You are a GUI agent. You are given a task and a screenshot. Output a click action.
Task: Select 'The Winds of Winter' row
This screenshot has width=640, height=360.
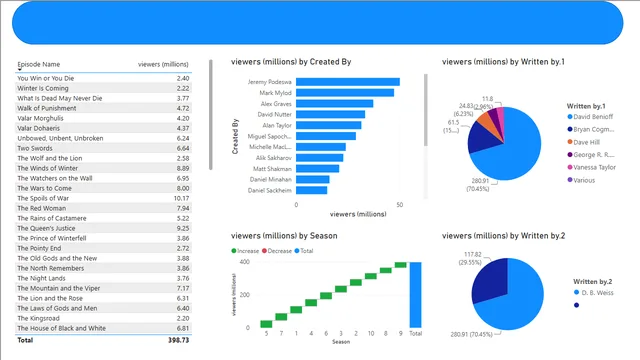(x=103, y=168)
